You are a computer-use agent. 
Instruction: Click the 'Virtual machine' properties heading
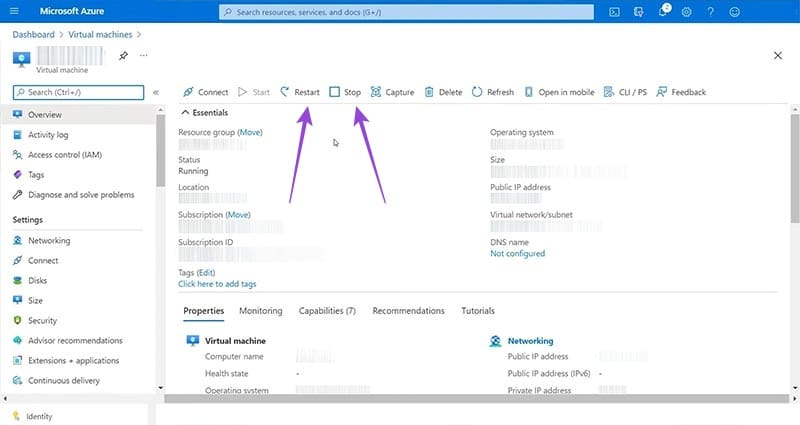tap(235, 341)
